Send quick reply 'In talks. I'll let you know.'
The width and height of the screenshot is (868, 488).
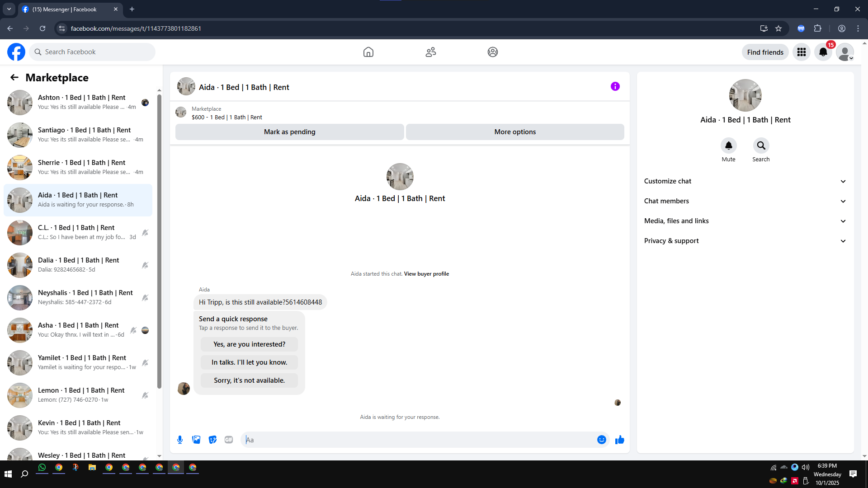[x=249, y=362]
